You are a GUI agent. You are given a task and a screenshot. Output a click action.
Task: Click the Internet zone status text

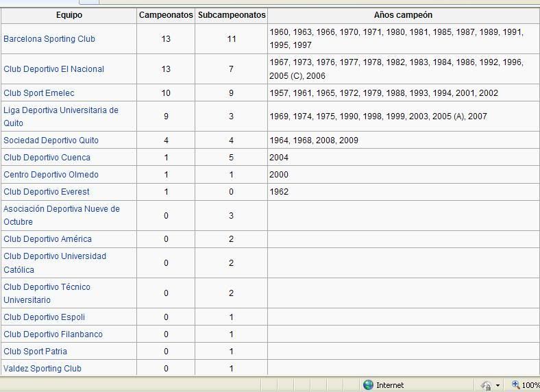coord(390,385)
